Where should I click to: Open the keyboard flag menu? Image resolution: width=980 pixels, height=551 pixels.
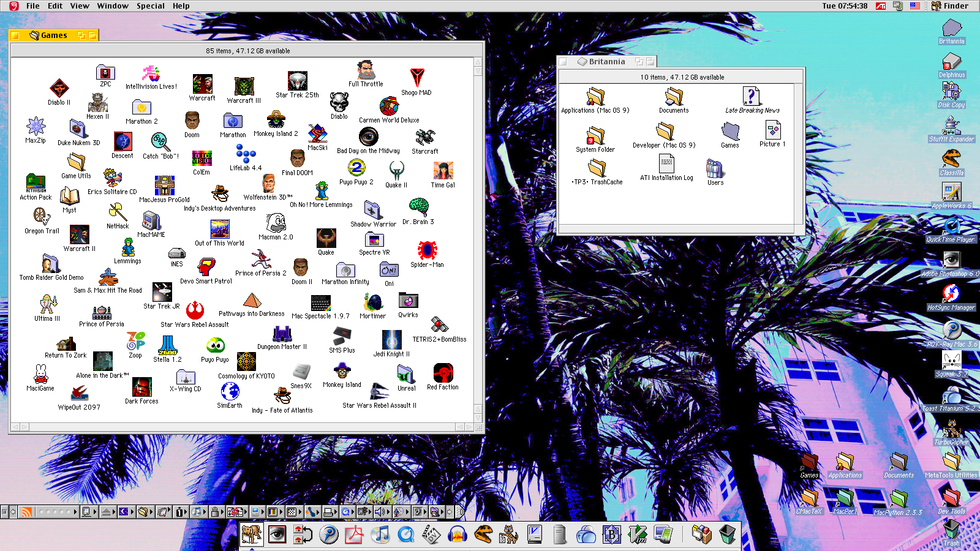[x=915, y=6]
